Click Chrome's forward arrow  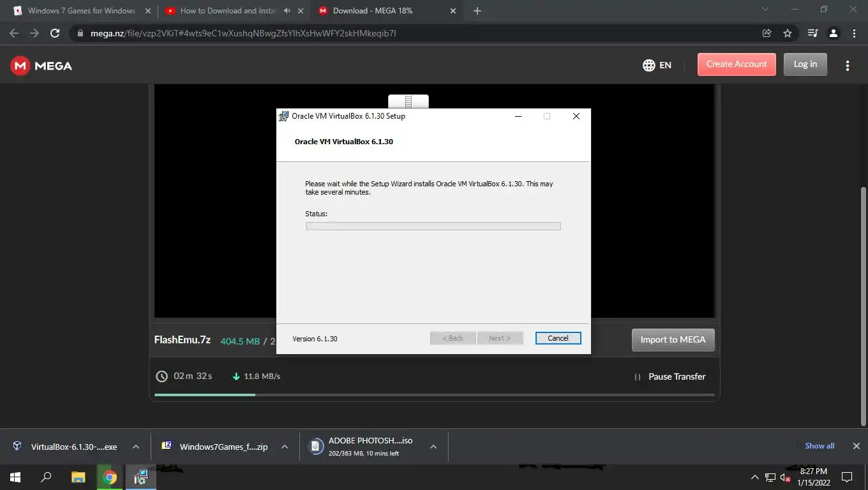(34, 33)
